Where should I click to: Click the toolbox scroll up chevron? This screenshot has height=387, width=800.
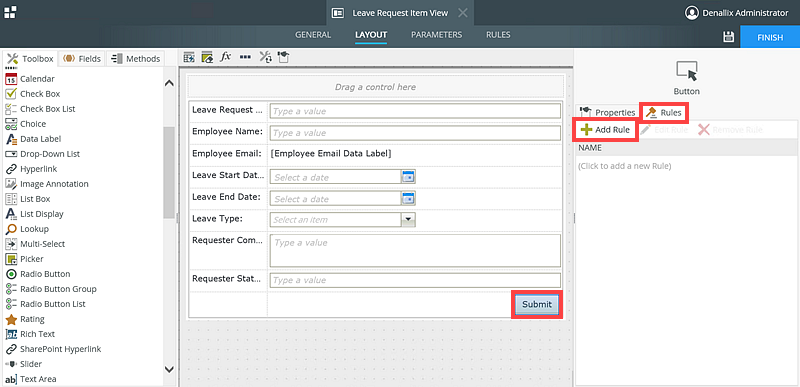click(169, 83)
